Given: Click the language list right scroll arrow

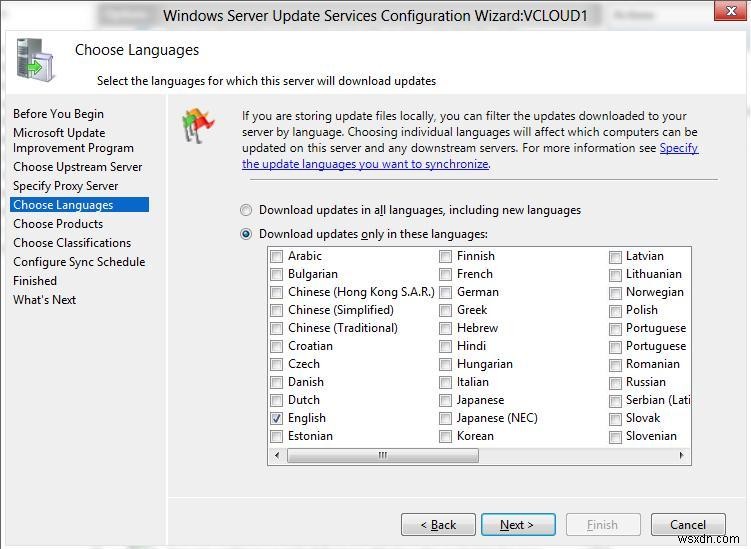Looking at the screenshot, I should point(682,455).
